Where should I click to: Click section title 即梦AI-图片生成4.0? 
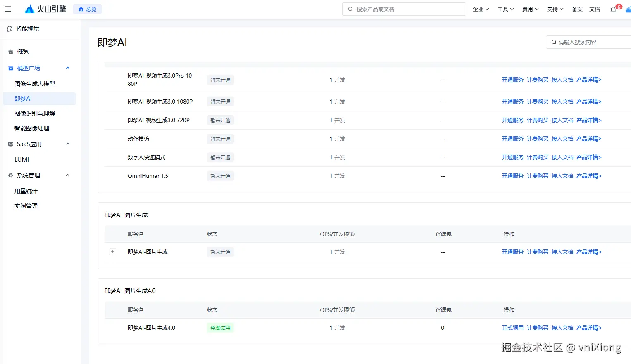[x=130, y=291]
